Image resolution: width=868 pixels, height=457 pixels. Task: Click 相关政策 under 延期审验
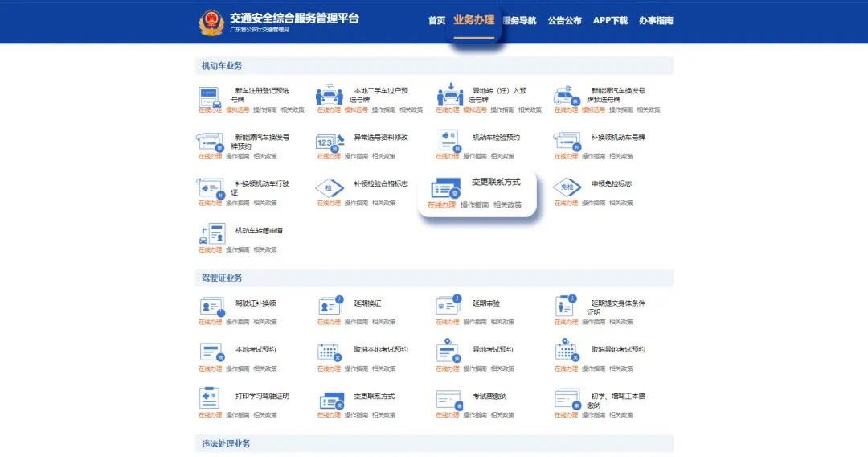(502, 322)
